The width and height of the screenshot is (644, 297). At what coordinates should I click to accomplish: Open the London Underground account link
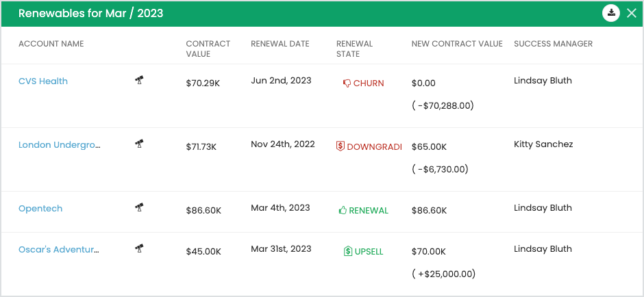(59, 144)
